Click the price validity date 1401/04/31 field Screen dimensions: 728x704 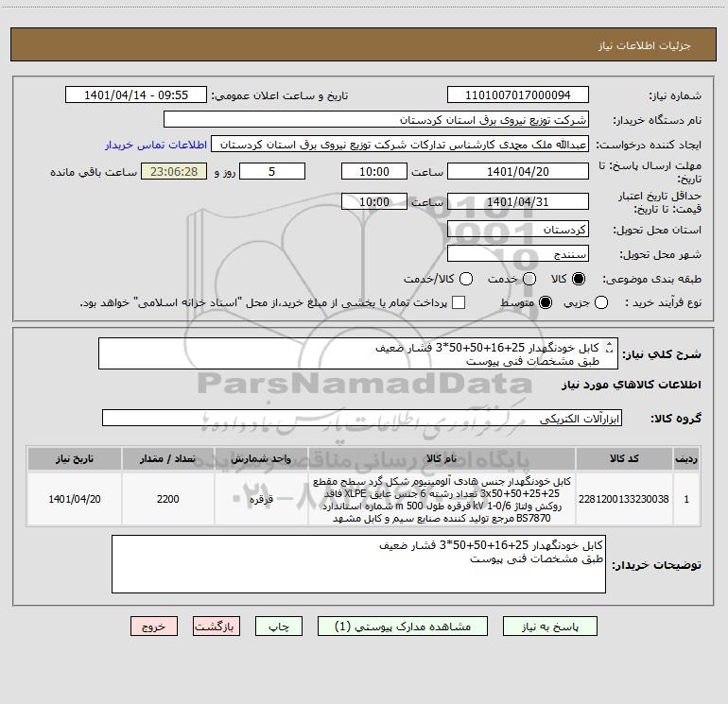[x=518, y=201]
